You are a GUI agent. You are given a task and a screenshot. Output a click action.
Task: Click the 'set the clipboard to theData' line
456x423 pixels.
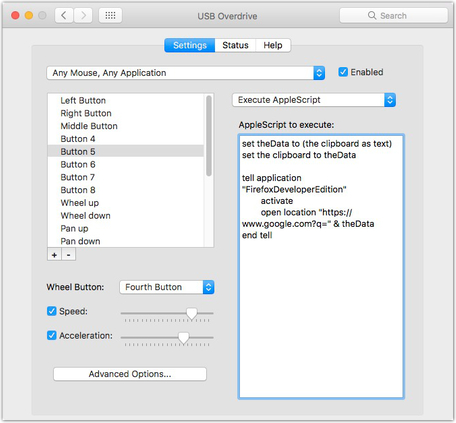(x=299, y=155)
